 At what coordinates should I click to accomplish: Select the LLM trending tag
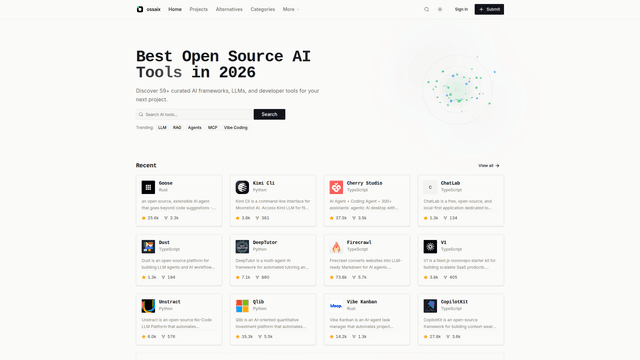[162, 128]
